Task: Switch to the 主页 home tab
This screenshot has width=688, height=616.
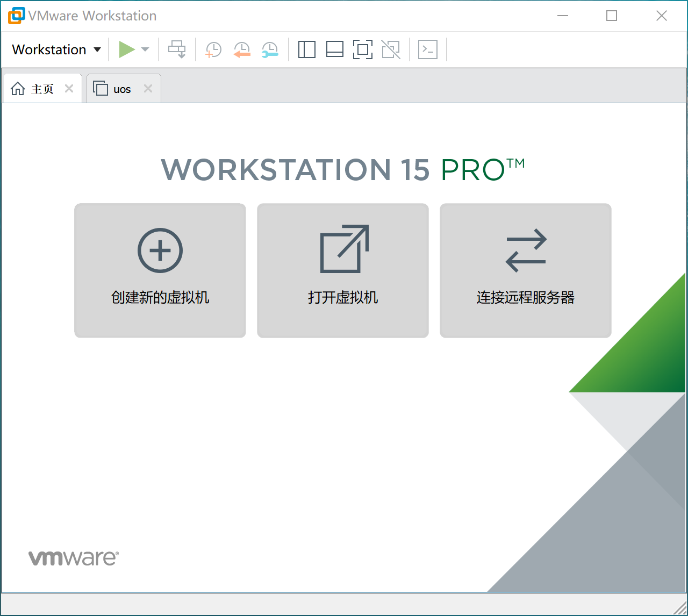Action: click(x=42, y=89)
